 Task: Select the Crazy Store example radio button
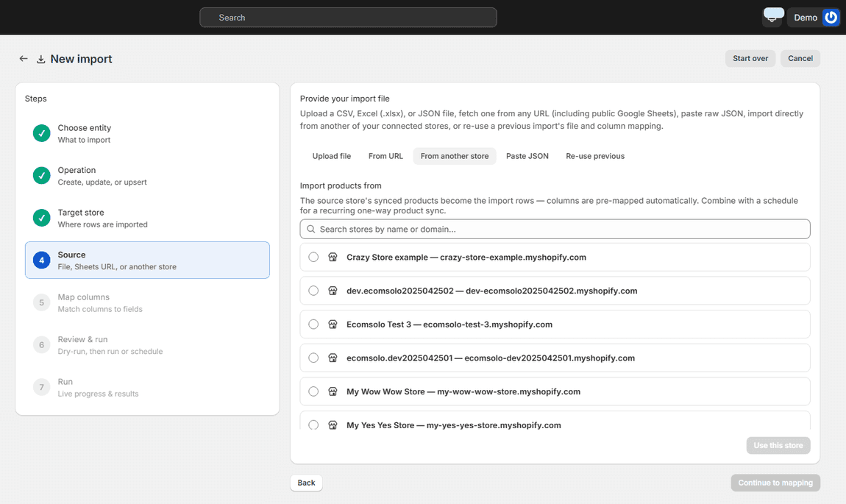pyautogui.click(x=313, y=257)
